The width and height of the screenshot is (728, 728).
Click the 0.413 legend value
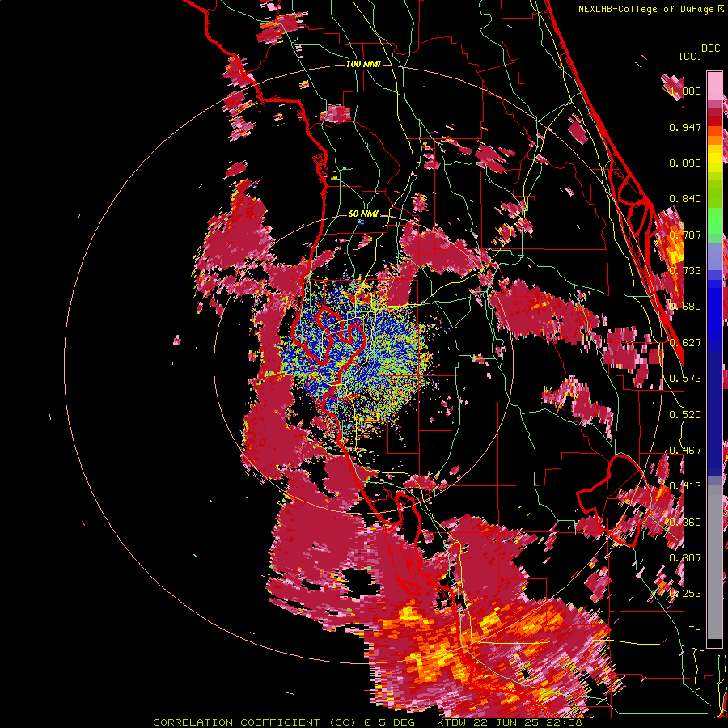click(x=685, y=486)
